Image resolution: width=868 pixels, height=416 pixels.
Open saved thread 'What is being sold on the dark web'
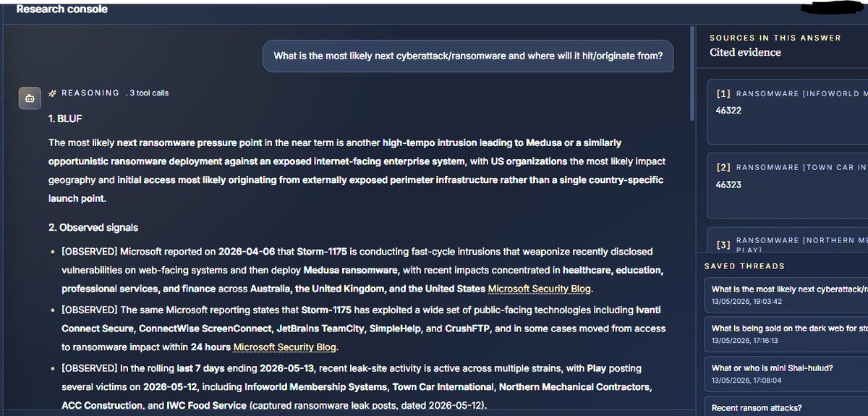click(x=786, y=334)
